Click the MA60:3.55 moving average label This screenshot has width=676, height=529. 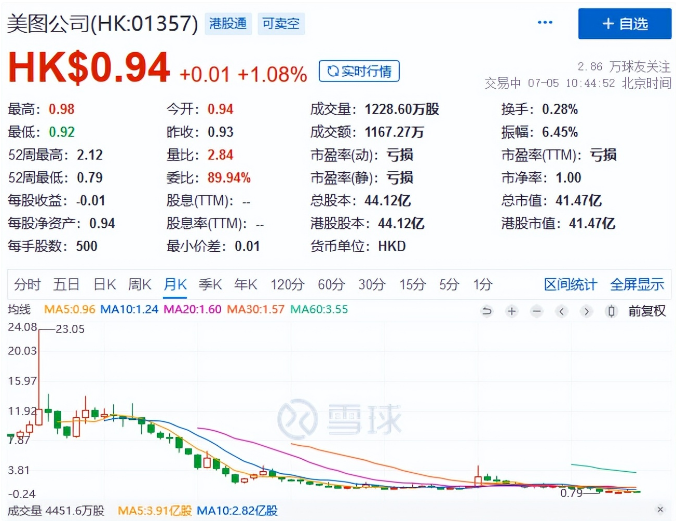(319, 309)
